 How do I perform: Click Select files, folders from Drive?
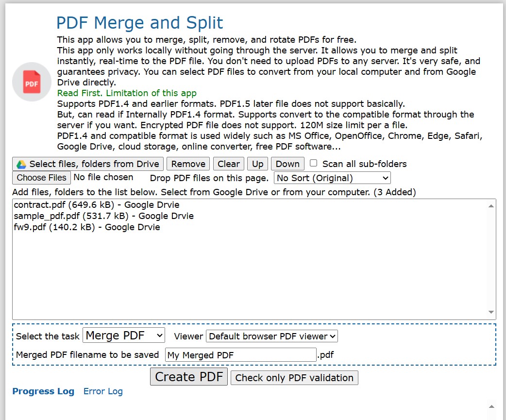[87, 164]
